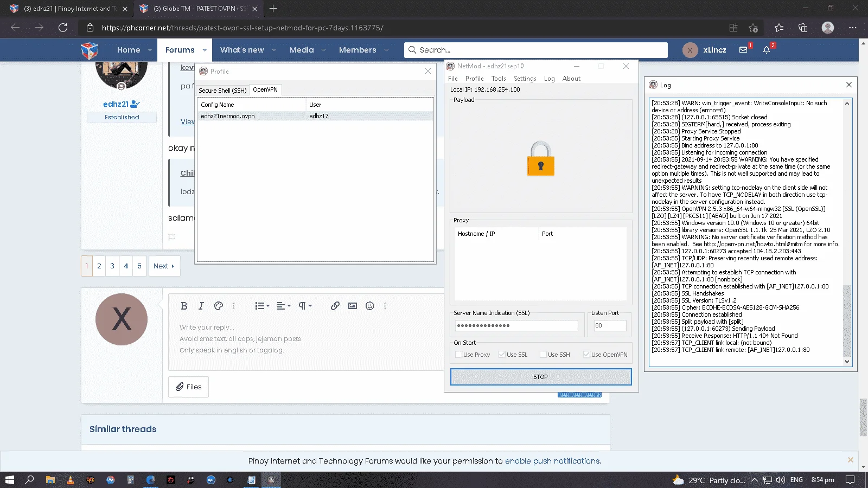Click the browser page vertical scrollbar thumb

click(x=863, y=418)
